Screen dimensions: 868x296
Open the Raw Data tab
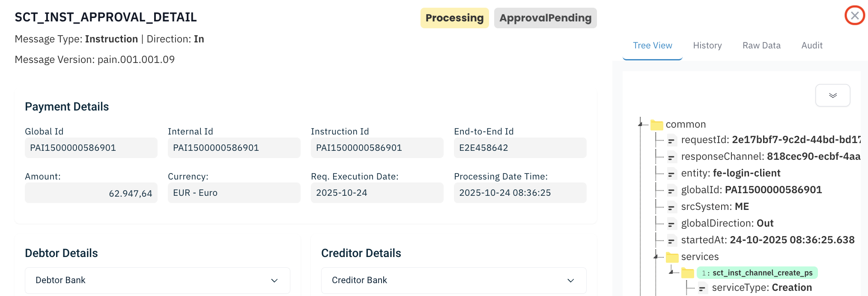[761, 45]
